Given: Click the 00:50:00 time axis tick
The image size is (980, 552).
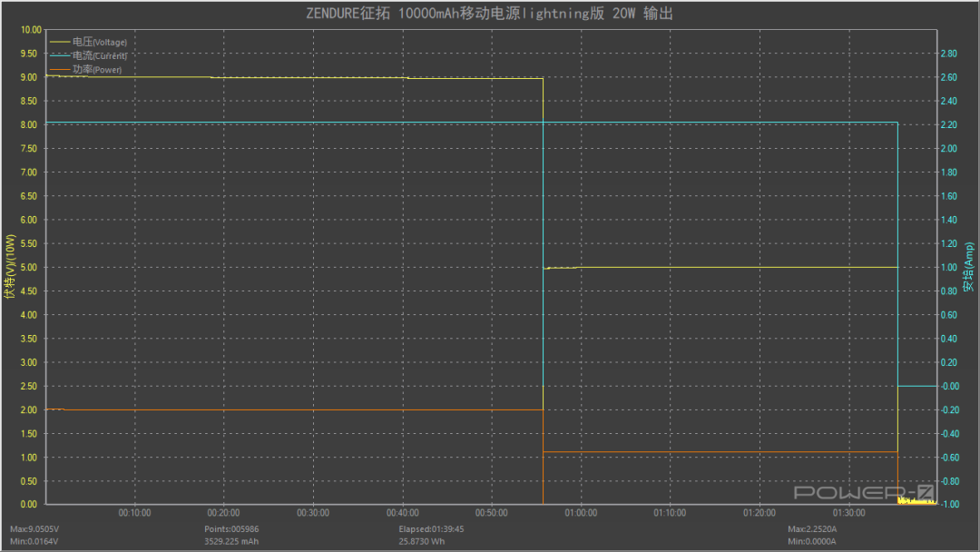Looking at the screenshot, I should coord(491,513).
